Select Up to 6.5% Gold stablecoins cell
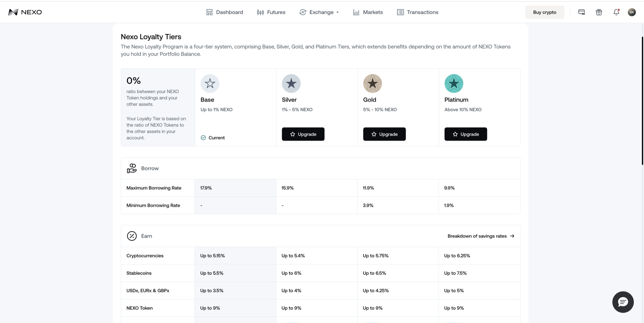 [374, 273]
